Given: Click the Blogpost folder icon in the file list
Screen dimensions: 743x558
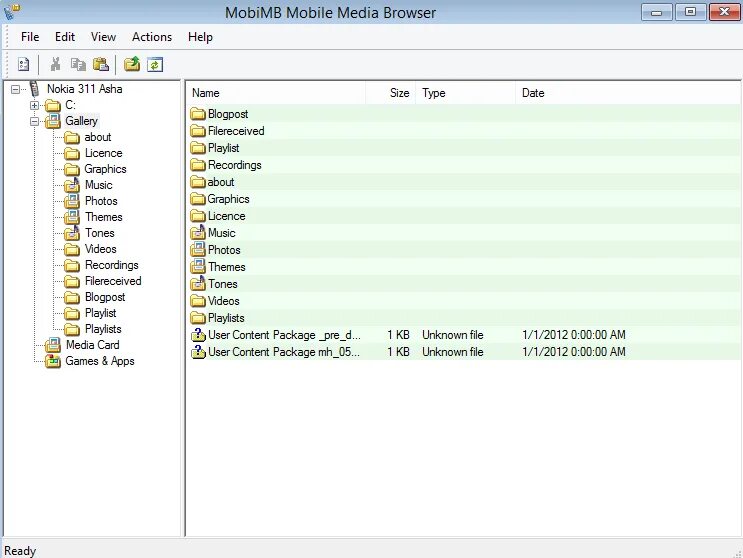Looking at the screenshot, I should click(x=198, y=114).
